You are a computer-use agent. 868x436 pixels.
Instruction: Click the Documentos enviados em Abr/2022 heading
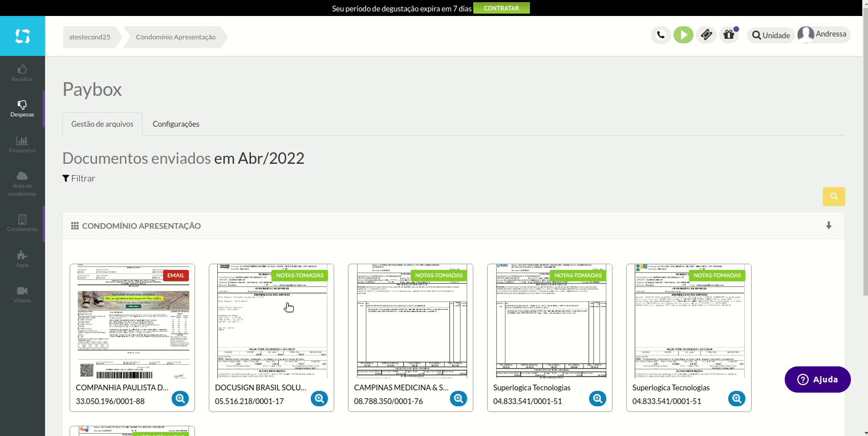coord(183,158)
